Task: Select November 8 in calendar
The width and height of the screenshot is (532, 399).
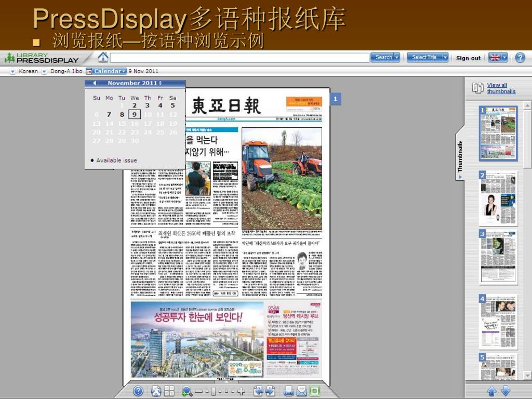Action: coord(122,115)
